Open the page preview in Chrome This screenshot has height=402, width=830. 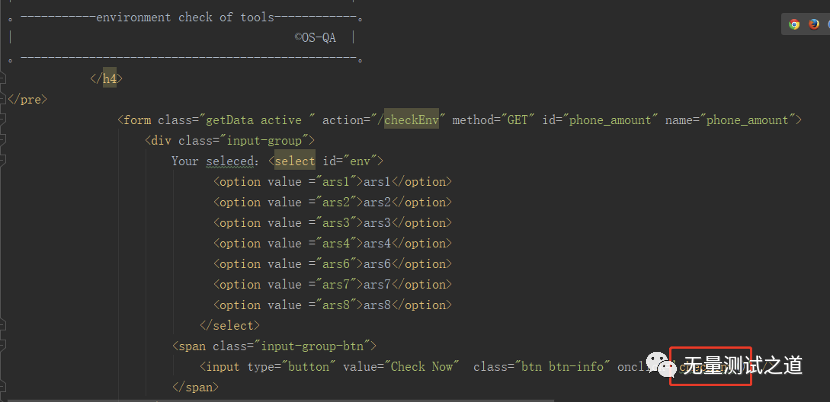pyautogui.click(x=794, y=24)
